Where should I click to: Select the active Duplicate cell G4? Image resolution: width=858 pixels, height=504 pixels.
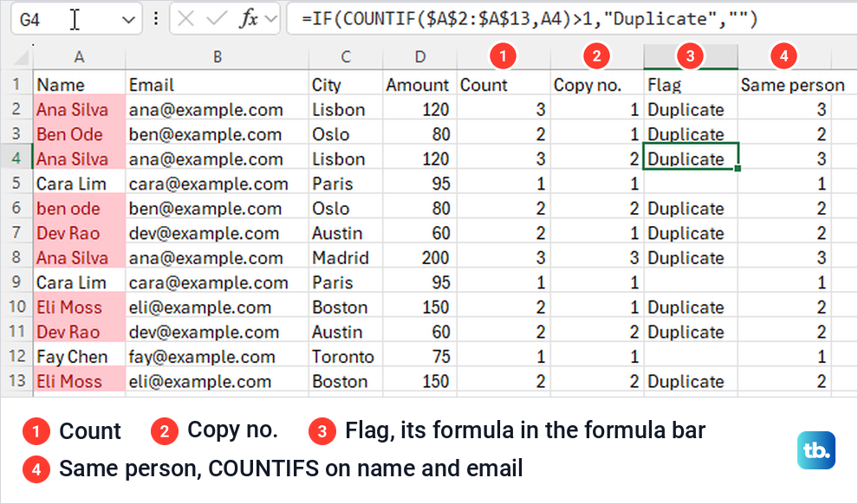coord(691,157)
